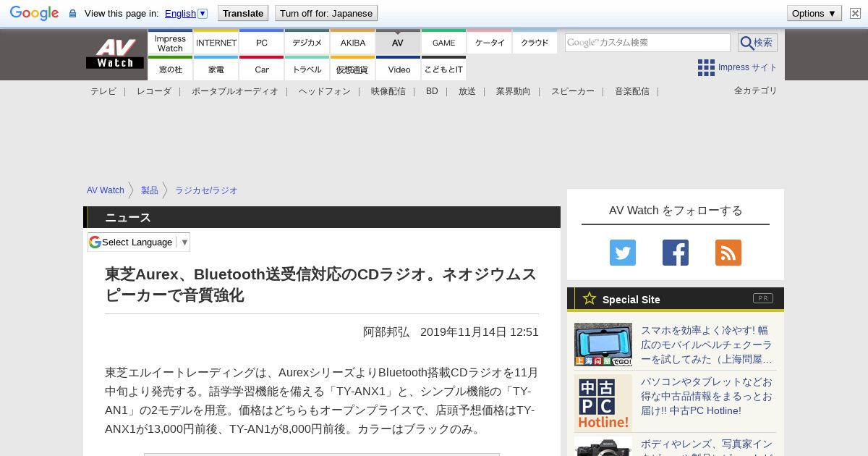Open the GAME tab
Viewport: 868px width, 456px height.
pos(443,43)
